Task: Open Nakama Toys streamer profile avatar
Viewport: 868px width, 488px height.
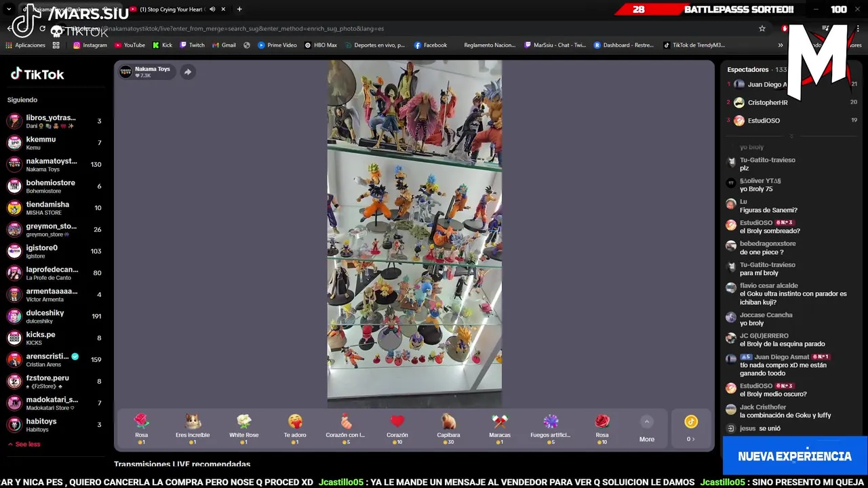Action: pos(125,72)
